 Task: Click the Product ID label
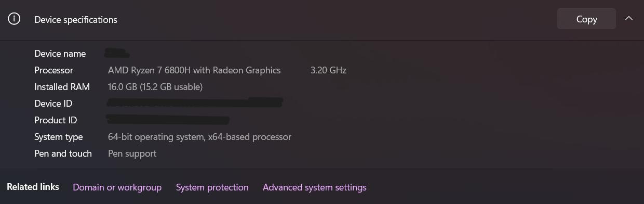coord(56,120)
